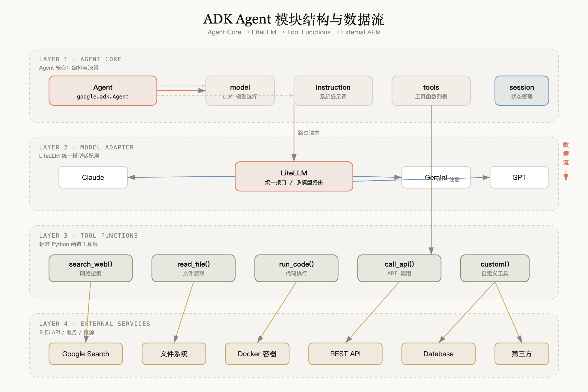Click the Google Search service box
Viewport: 588px width, 392px height.
point(86,354)
